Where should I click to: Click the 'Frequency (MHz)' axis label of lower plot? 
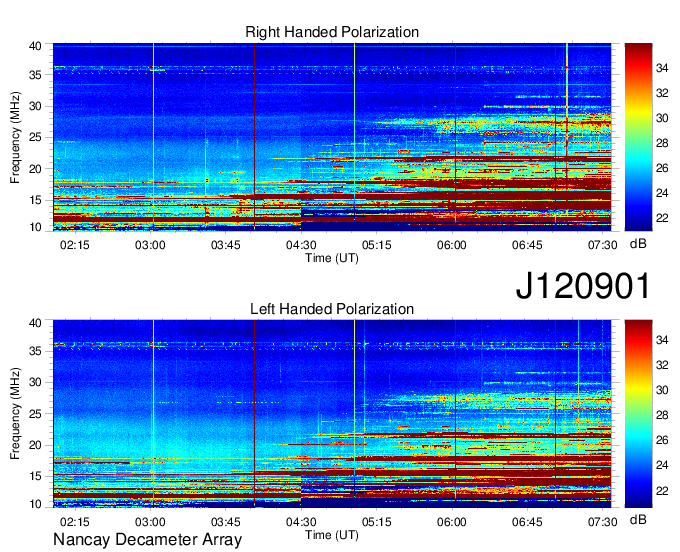[x=15, y=414]
